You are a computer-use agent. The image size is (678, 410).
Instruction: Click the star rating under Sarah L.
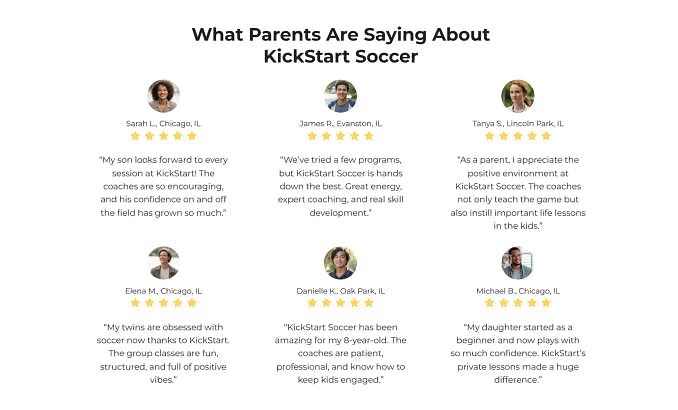tap(163, 136)
